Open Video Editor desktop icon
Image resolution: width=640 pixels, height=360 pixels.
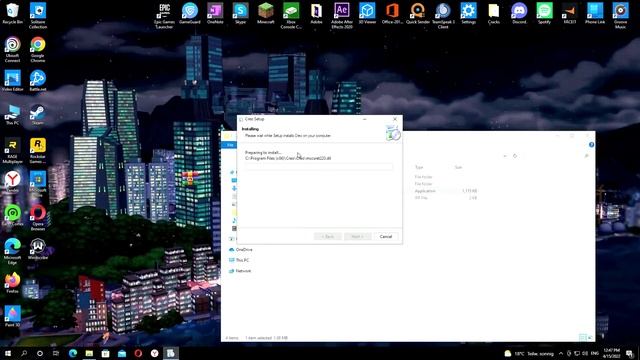[x=13, y=81]
